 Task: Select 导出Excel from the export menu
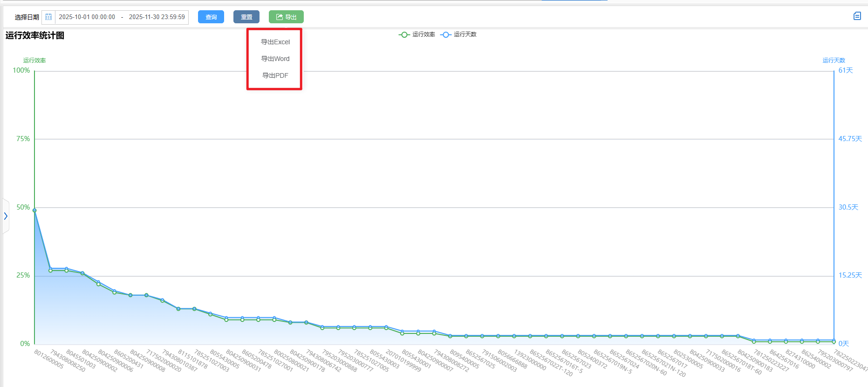(275, 42)
